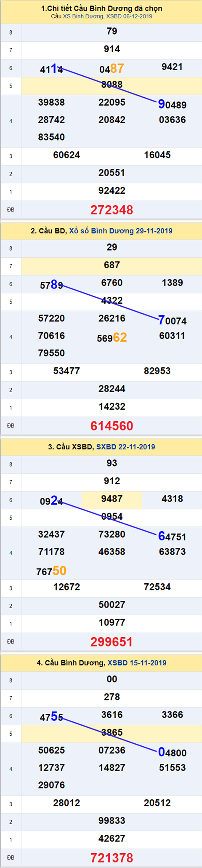Viewport: 202px width, 868px height.
Task: Click prize 2 number 50027
Action: (112, 605)
